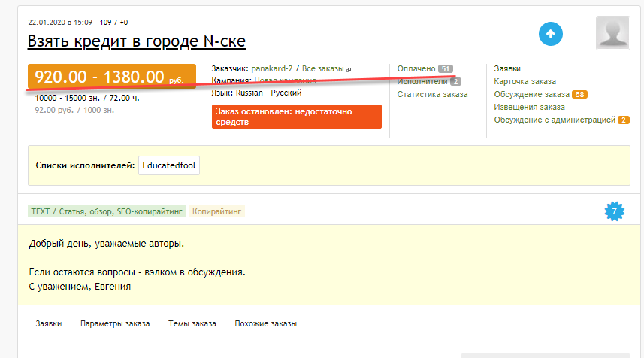Click the blue up-arrow circle icon
Viewport: 644px width, 358px height.
coord(550,34)
